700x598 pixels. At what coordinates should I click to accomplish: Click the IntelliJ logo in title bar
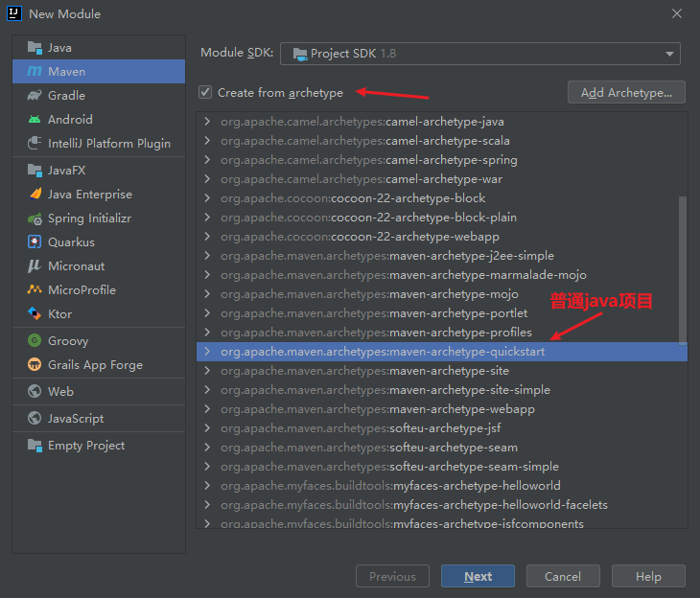tap(14, 13)
